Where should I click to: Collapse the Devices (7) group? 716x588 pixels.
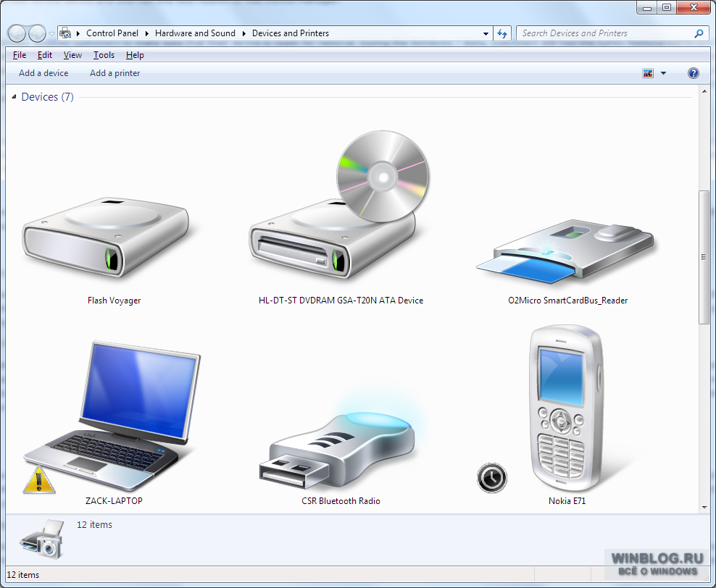14,97
